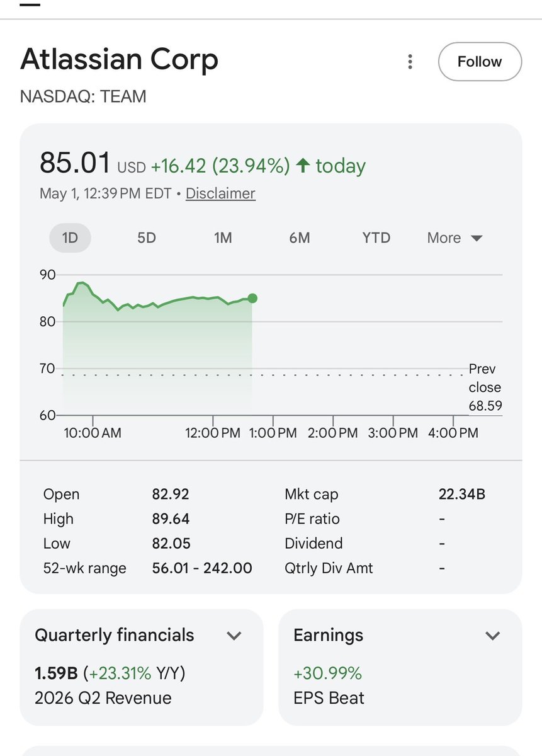Click the Open value 82.92

tap(171, 495)
